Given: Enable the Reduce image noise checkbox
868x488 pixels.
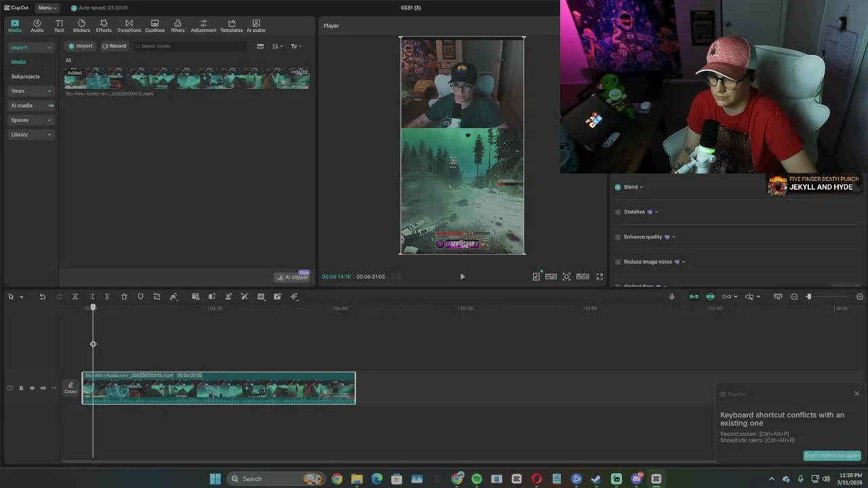Looking at the screenshot, I should click(x=618, y=262).
